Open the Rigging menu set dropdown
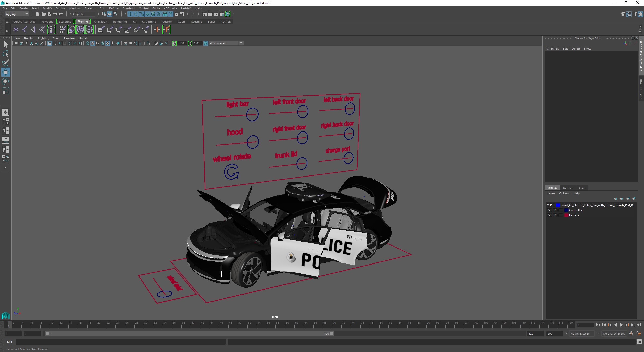The width and height of the screenshot is (644, 352). coord(17,14)
